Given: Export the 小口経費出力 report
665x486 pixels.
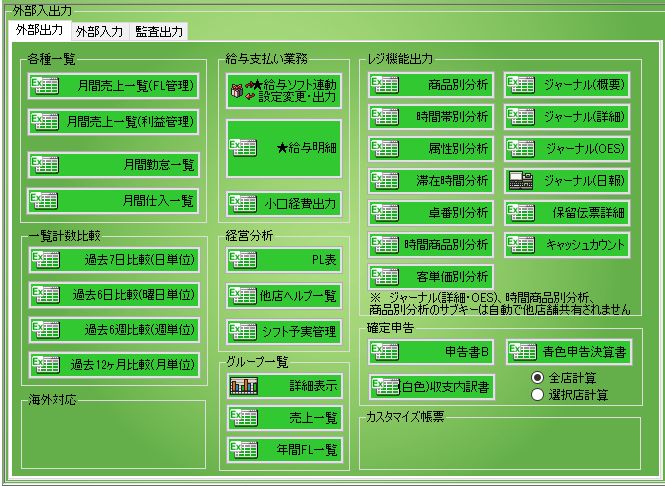Looking at the screenshot, I should pos(284,204).
